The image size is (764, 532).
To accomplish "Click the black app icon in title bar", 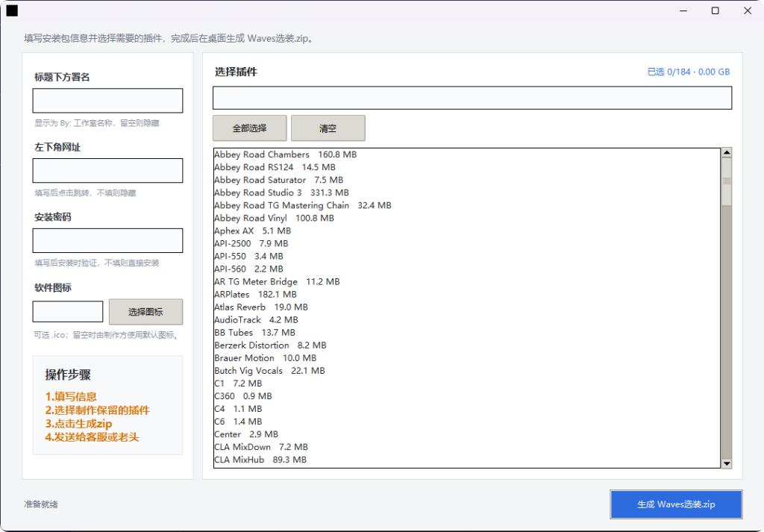I will pos(12,10).
